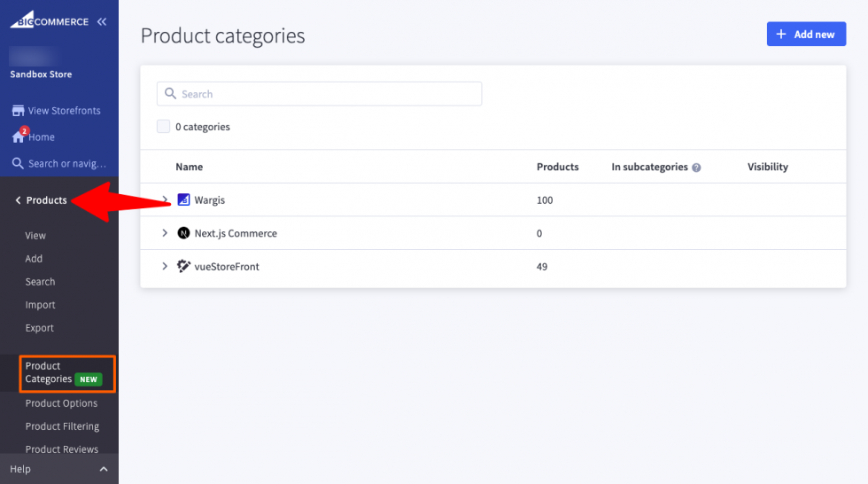Expand the Help menu chevron
This screenshot has width=868, height=484.
point(103,469)
